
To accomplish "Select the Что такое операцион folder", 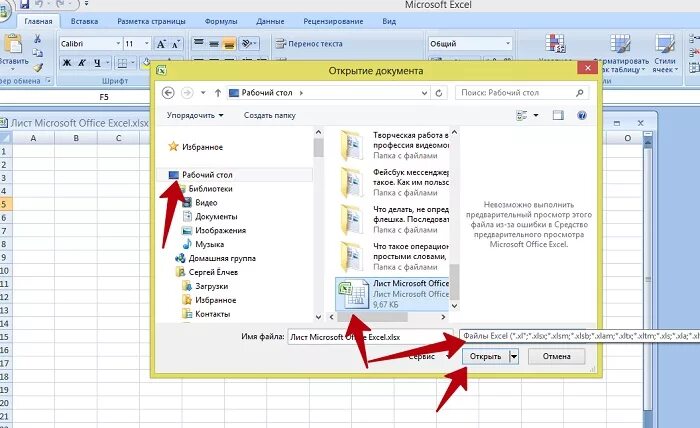I will coord(392,256).
